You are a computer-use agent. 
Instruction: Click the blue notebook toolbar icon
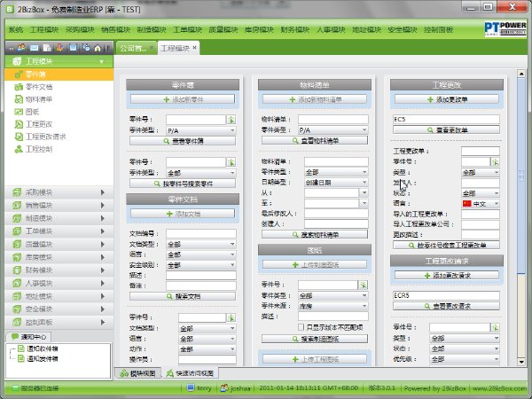73,48
